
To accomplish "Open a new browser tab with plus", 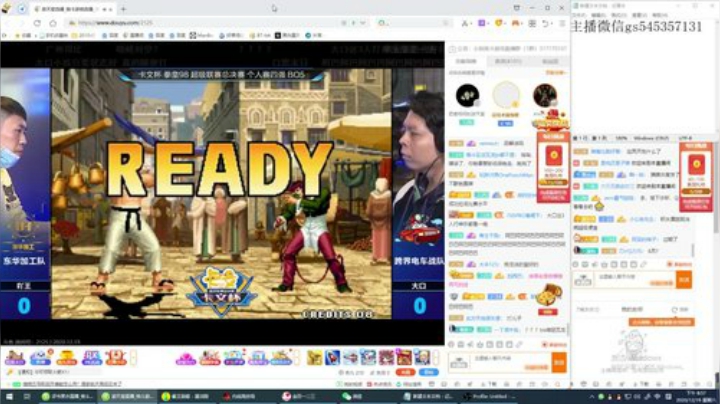I will click(x=123, y=9).
